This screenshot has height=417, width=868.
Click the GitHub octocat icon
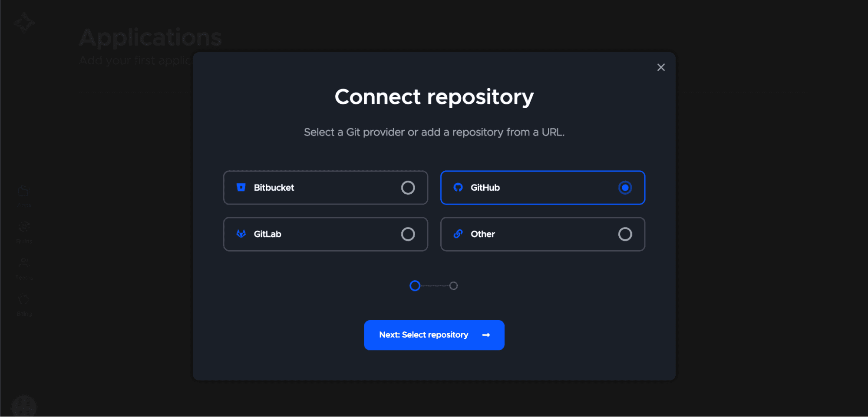pos(458,187)
